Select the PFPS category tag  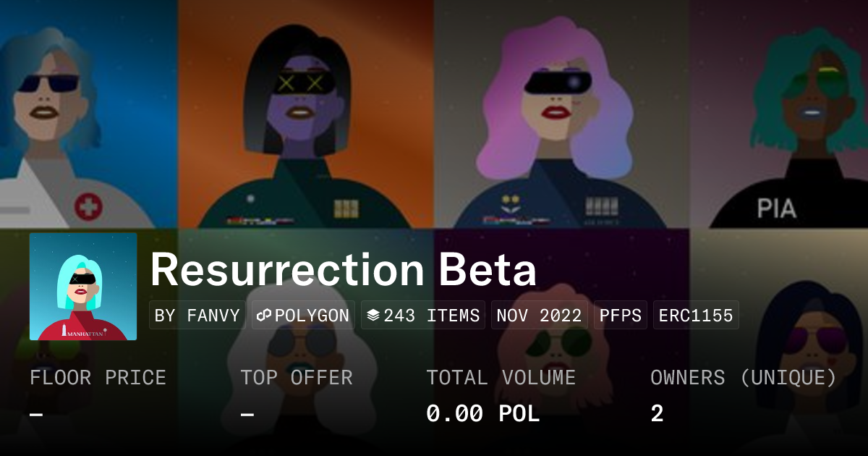tap(621, 316)
